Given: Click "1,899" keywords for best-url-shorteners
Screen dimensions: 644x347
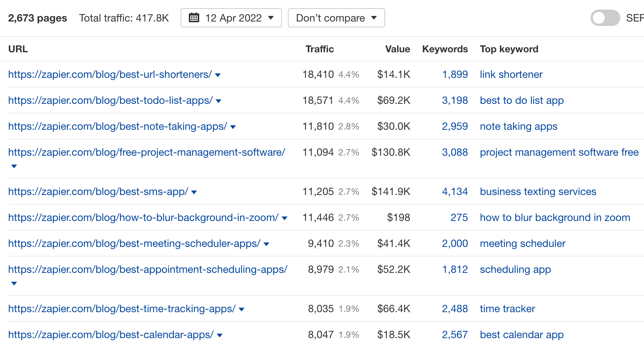Looking at the screenshot, I should point(455,75).
